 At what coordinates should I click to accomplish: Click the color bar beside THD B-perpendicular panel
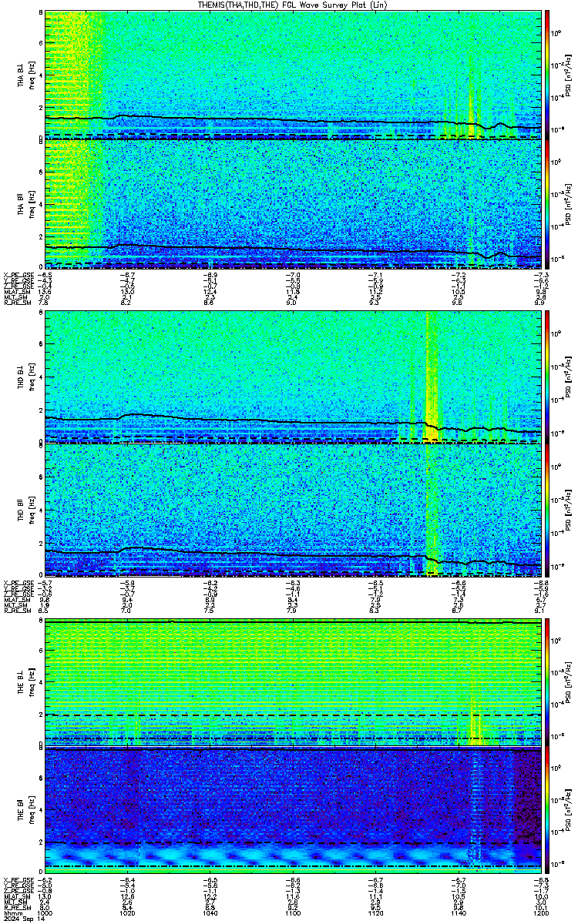[548, 377]
